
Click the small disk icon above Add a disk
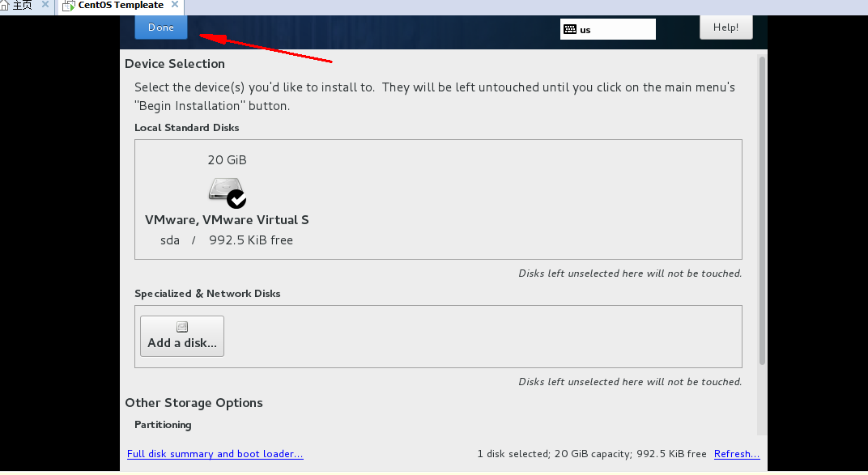tap(182, 327)
